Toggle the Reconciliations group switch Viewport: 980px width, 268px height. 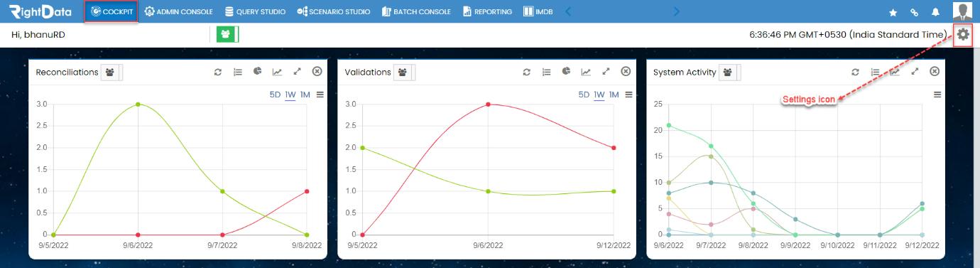(x=111, y=72)
